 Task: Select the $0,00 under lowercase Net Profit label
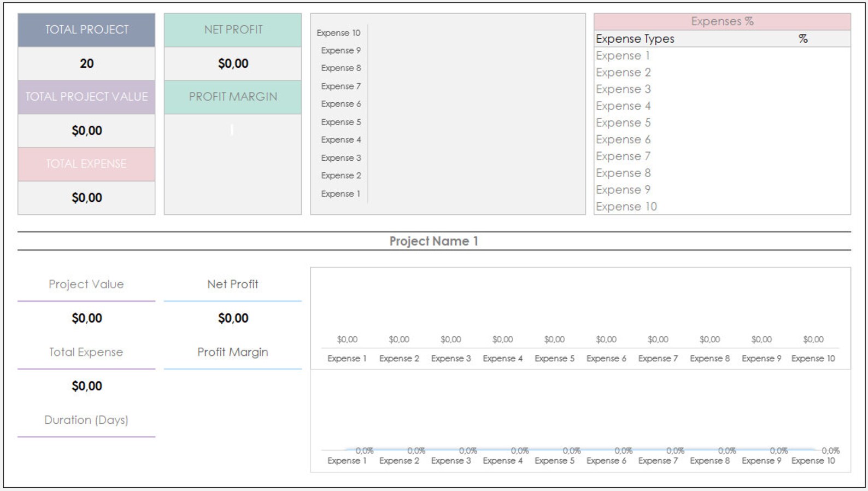click(233, 318)
